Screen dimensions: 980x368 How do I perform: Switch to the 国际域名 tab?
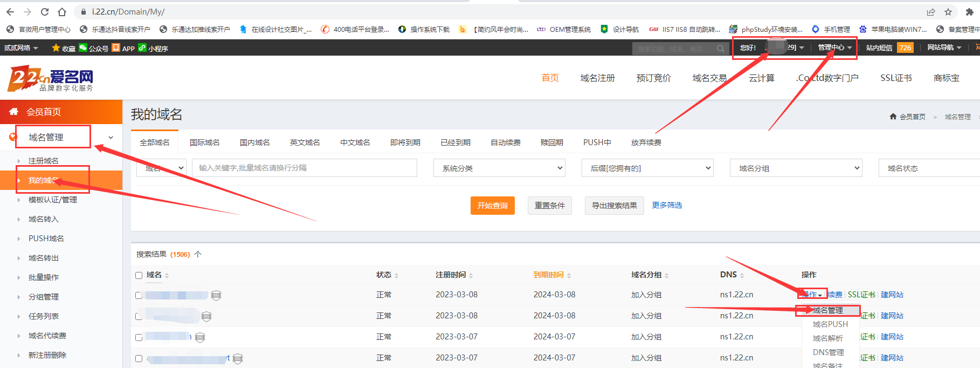(x=205, y=142)
